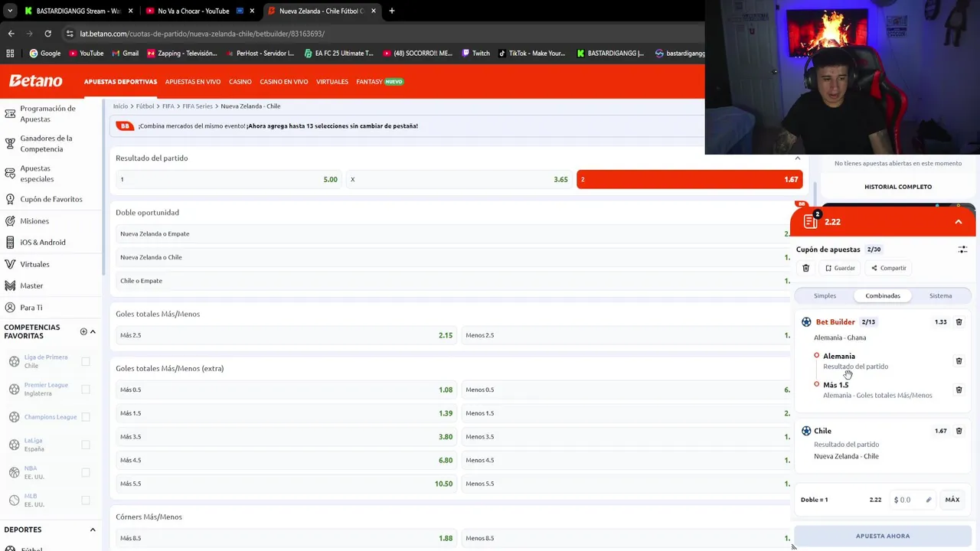Reload the page with refresh icon
The width and height of the screenshot is (980, 551).
[x=47, y=34]
